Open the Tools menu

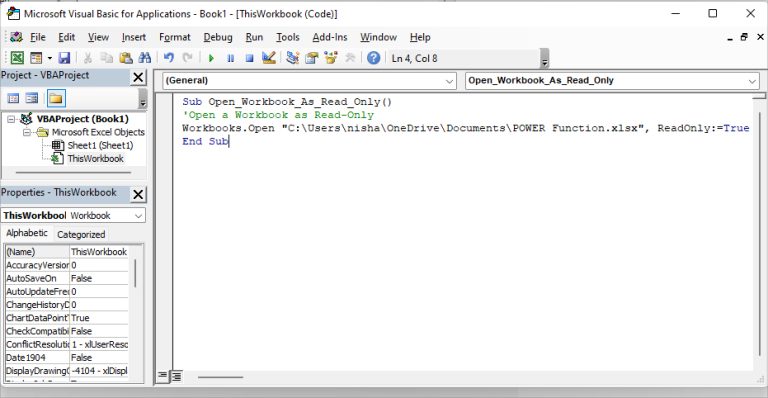[288, 37]
